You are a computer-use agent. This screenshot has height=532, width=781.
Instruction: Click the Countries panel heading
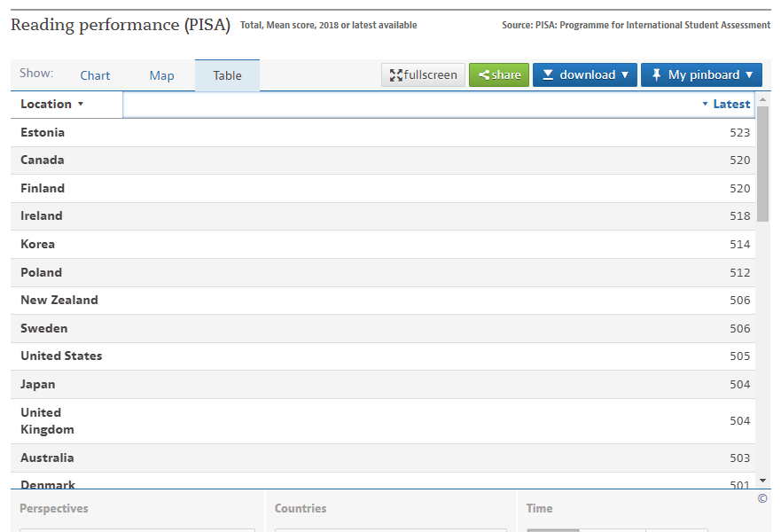coord(301,509)
